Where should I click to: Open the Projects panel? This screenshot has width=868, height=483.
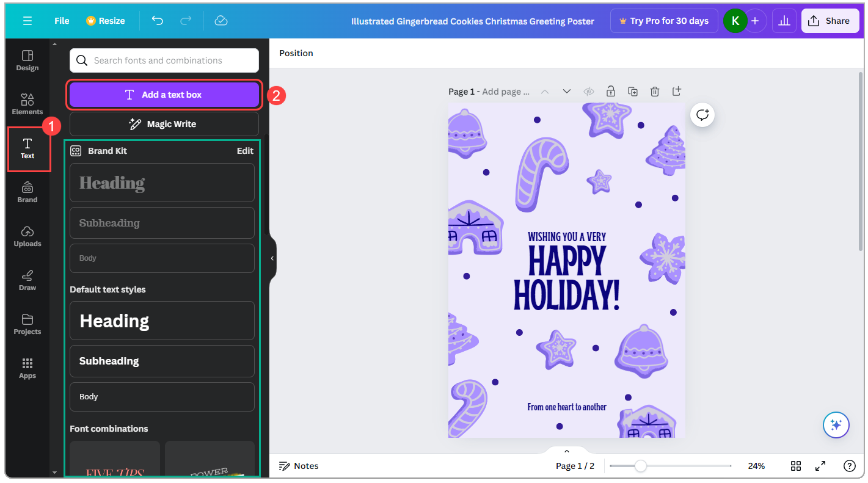coord(27,324)
